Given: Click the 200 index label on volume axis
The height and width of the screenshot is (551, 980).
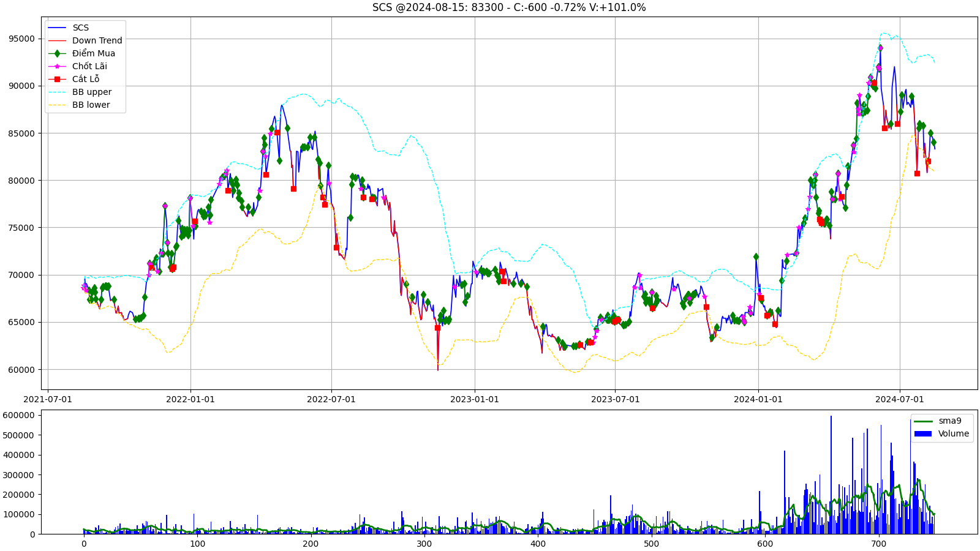Looking at the screenshot, I should (x=311, y=544).
